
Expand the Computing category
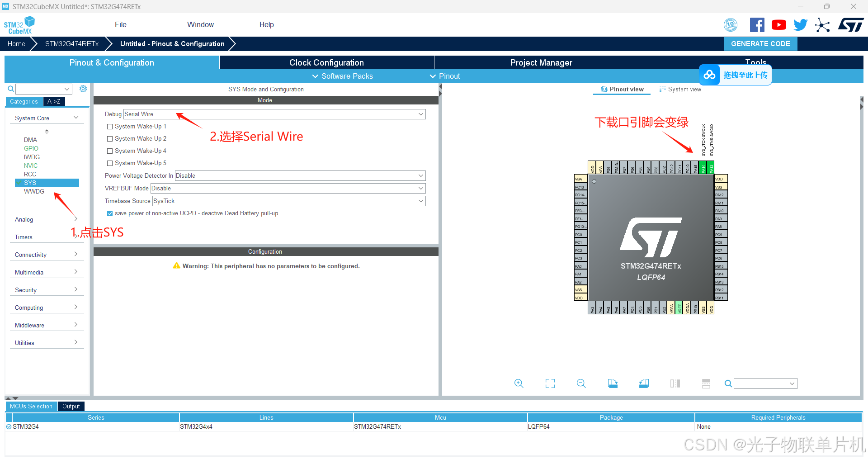point(47,308)
